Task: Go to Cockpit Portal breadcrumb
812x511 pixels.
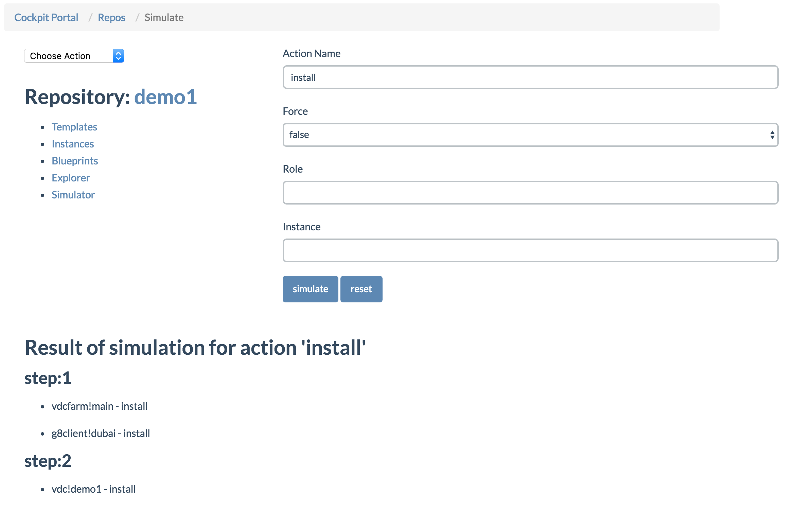Action: tap(46, 17)
